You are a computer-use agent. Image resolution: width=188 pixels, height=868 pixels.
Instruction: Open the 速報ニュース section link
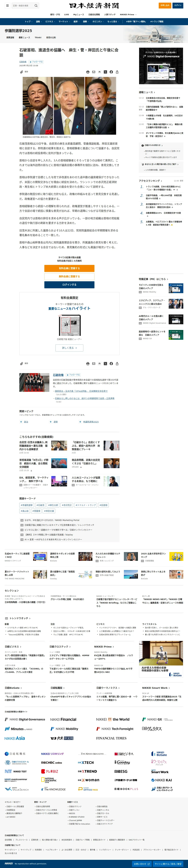pos(147,92)
